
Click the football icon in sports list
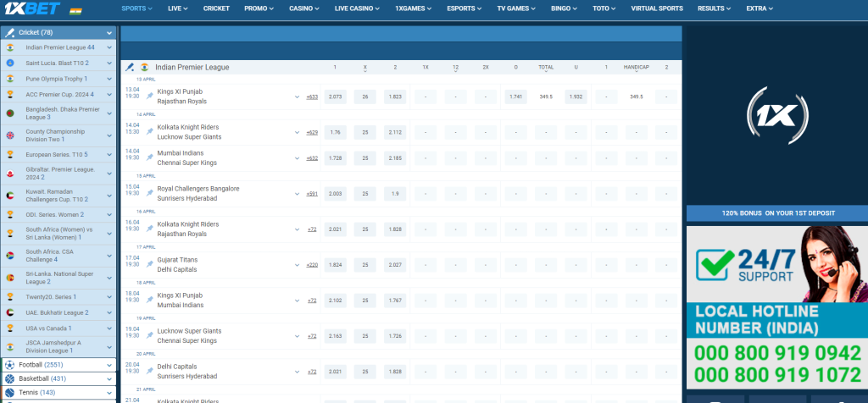9,365
